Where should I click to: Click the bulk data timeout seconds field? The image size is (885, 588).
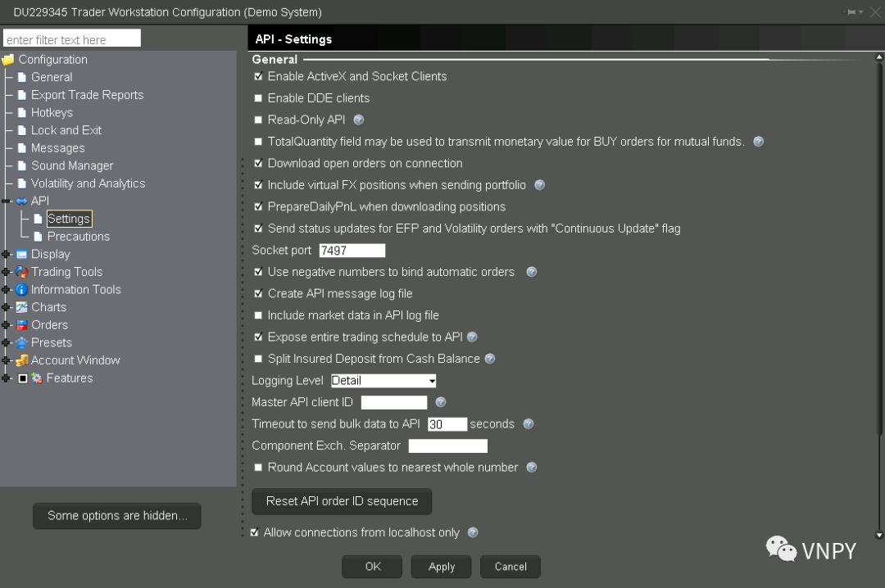[x=447, y=423]
